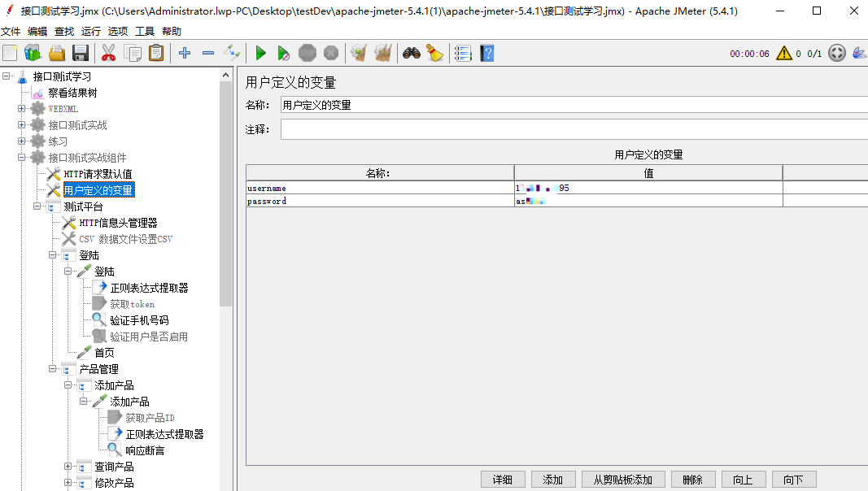The image size is (868, 491).
Task: Collapse the 测试平台 controller node
Action: point(37,206)
